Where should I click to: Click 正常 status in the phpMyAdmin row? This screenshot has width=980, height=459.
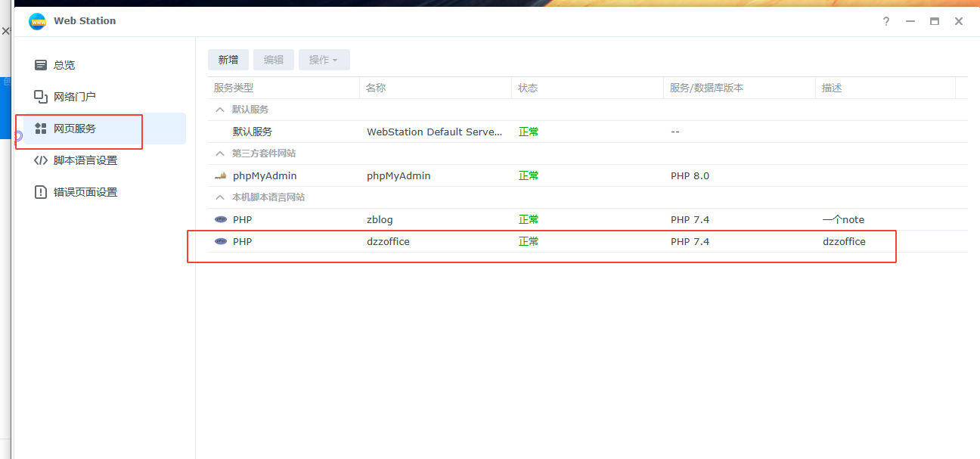click(529, 175)
